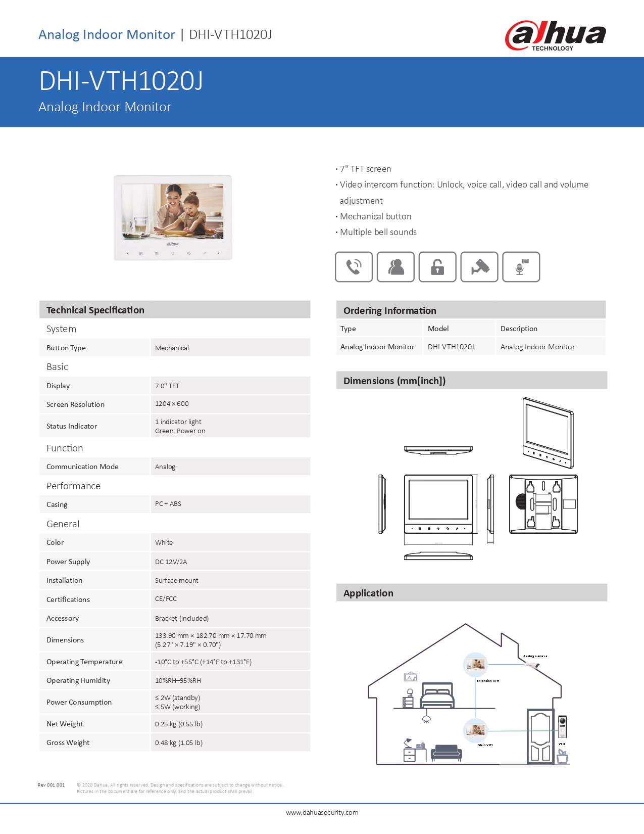The image size is (644, 834).
Task: Click the 'Button Type' row label
Action: tap(66, 348)
